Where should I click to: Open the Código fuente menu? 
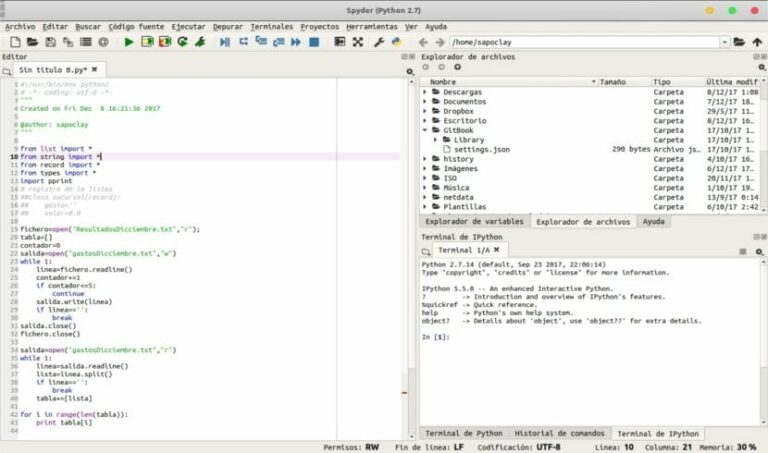136,26
